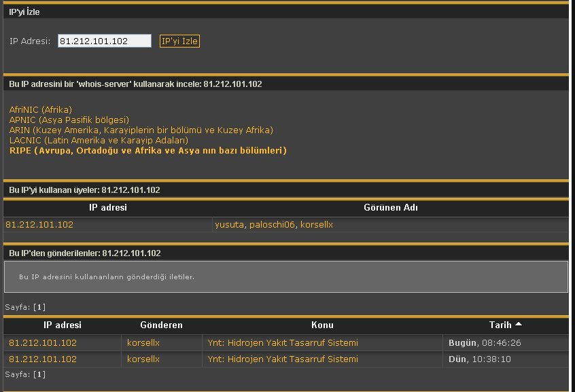Sort messages by Tarih column header
The width and height of the screenshot is (575, 392).
[501, 325]
